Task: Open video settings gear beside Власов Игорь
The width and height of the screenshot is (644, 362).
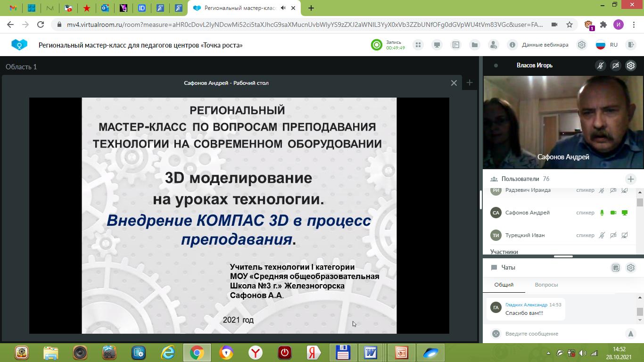Action: pyautogui.click(x=631, y=66)
